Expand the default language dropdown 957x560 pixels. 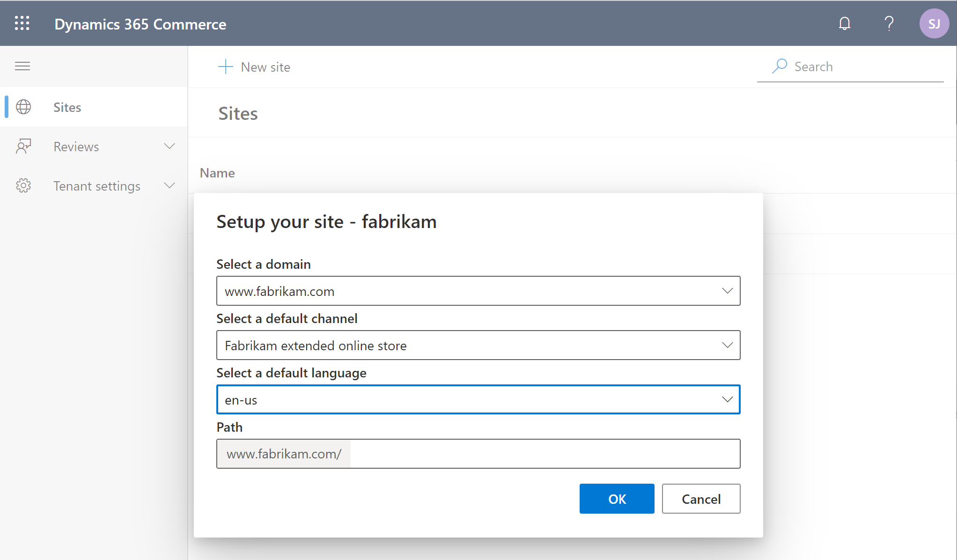(727, 400)
